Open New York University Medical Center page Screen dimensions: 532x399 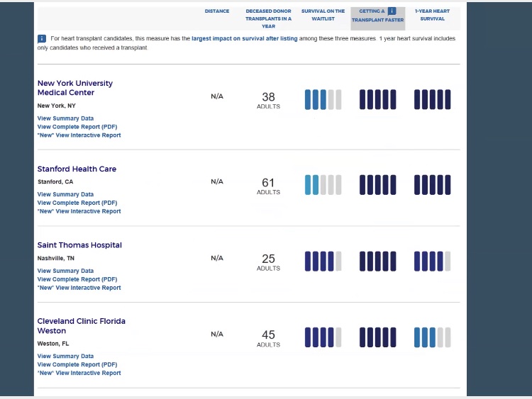[75, 88]
